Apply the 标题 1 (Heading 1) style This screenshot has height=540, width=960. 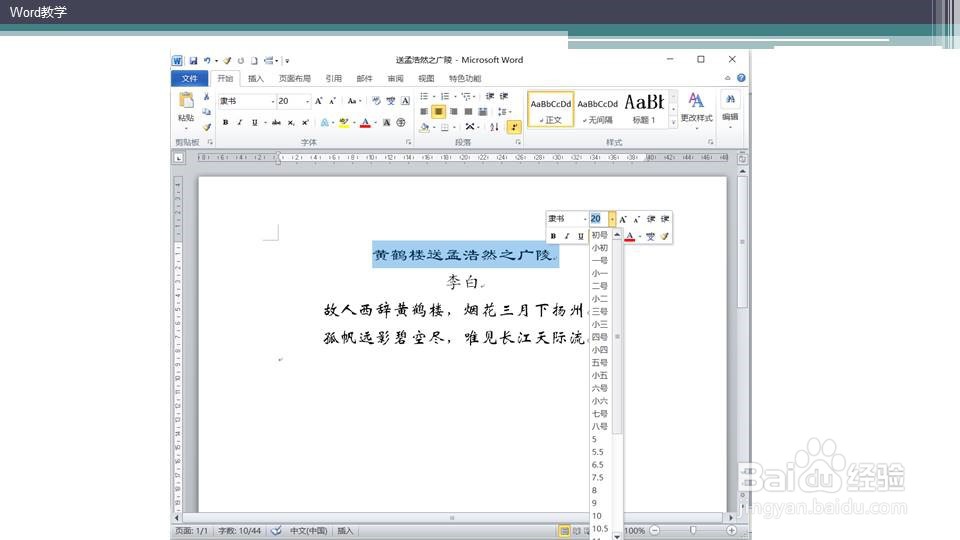[644, 109]
